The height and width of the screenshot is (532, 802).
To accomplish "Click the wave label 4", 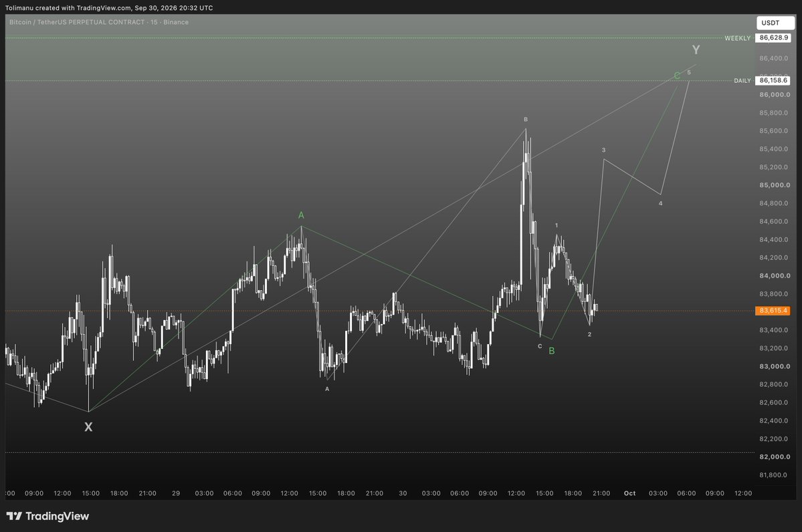I will tap(660, 203).
